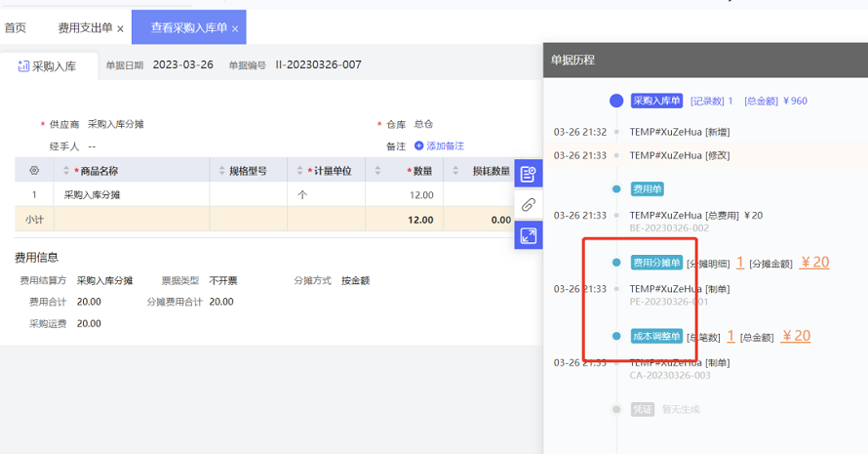The height and width of the screenshot is (454, 868).
Task: Open the 费用分摊单 ¥20 分摊金额 link
Action: [814, 262]
